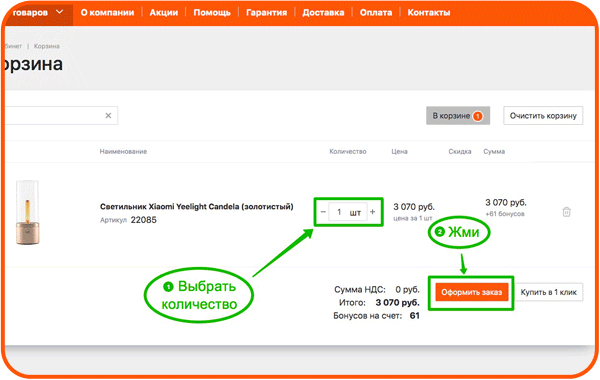Open the Yeelight Candela lamp thumbnail

pos(28,212)
